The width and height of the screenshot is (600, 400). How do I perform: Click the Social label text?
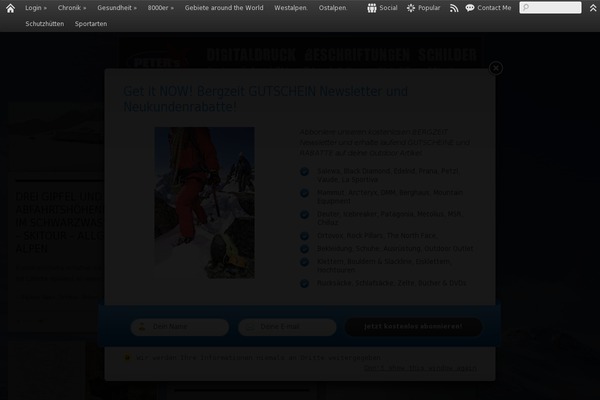point(388,8)
